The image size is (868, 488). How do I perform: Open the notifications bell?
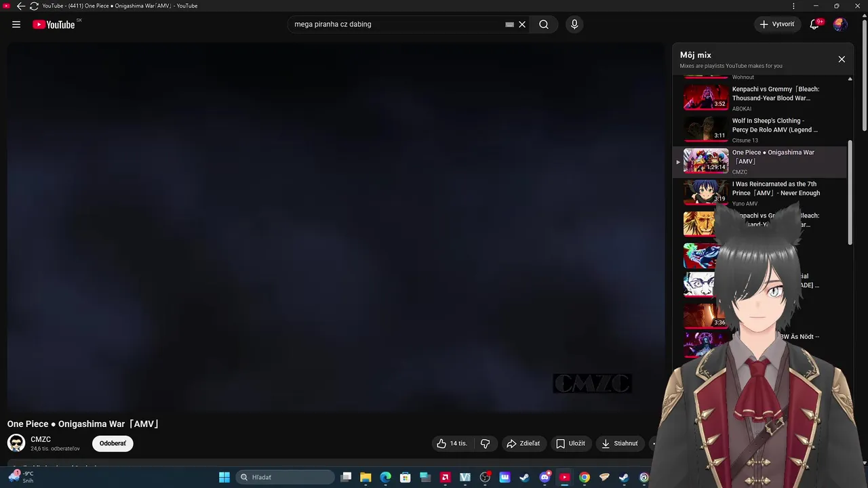click(x=815, y=24)
